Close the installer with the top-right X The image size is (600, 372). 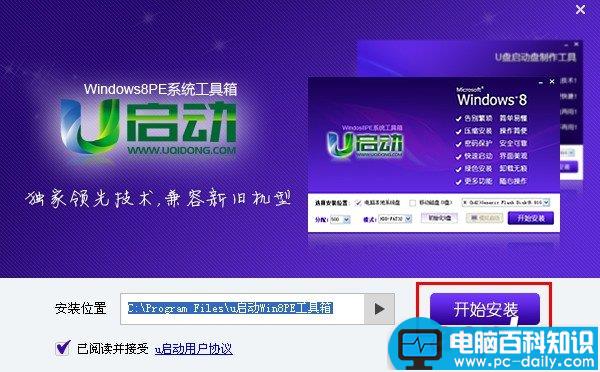[580, 10]
